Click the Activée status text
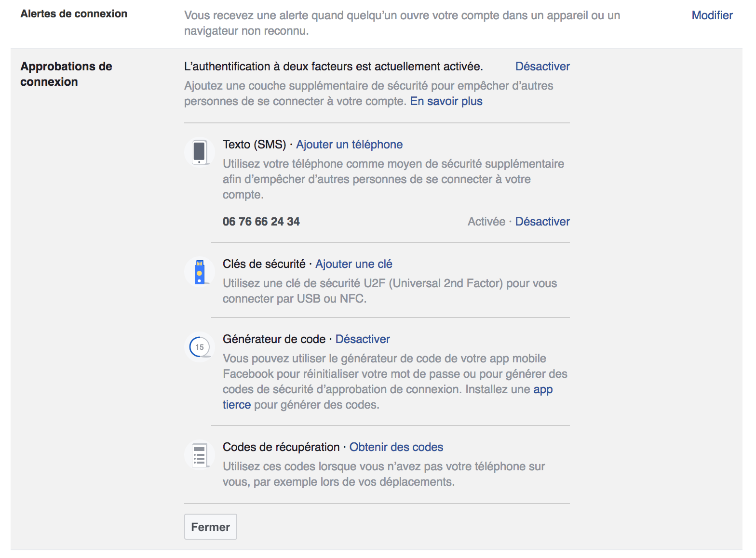The width and height of the screenshot is (756, 558). 486,222
